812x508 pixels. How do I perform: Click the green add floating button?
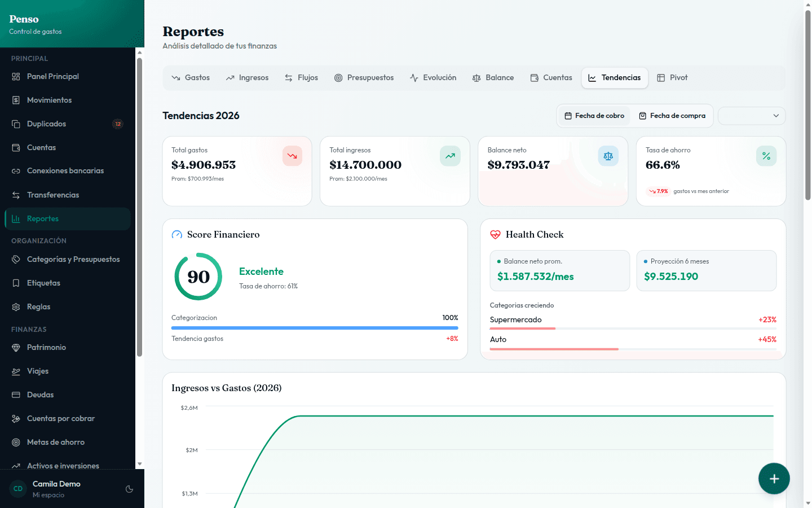tap(774, 479)
